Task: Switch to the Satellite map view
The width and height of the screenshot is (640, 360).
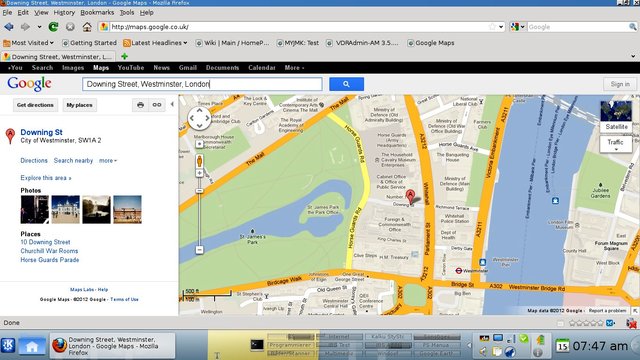Action: [616, 116]
